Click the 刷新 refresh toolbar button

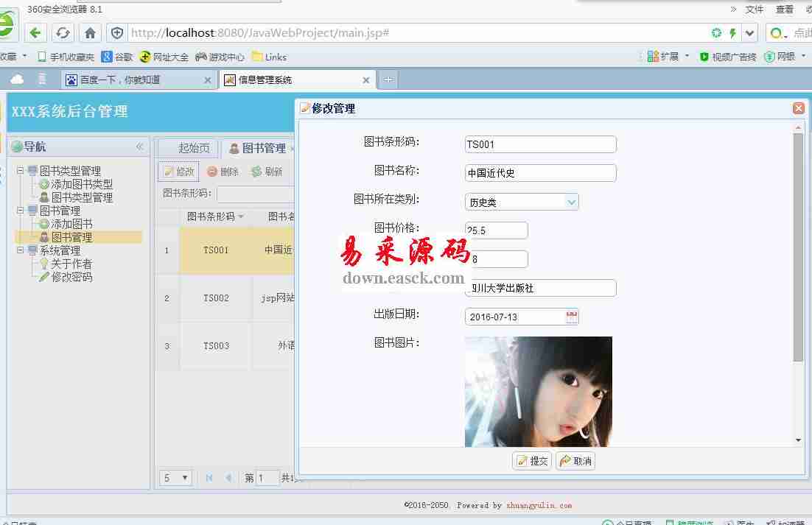coord(267,172)
